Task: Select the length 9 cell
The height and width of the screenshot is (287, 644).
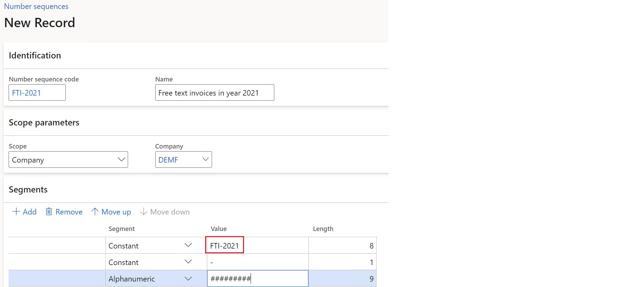Action: pyautogui.click(x=342, y=278)
